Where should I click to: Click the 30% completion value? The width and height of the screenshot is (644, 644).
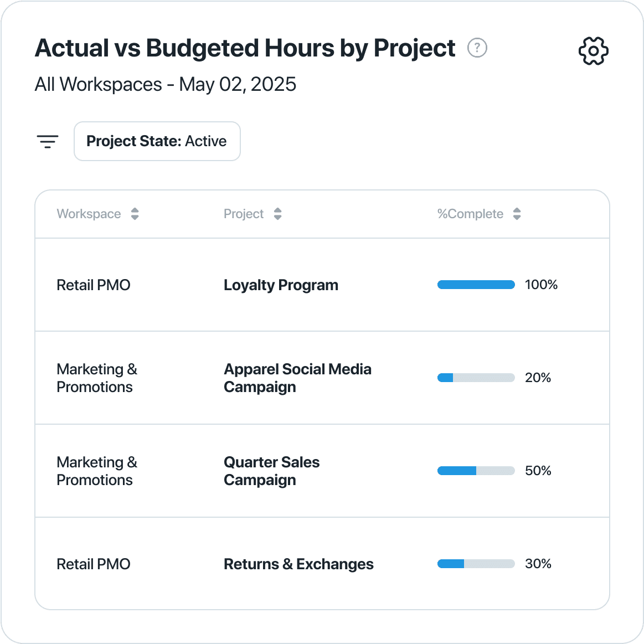coord(538,564)
